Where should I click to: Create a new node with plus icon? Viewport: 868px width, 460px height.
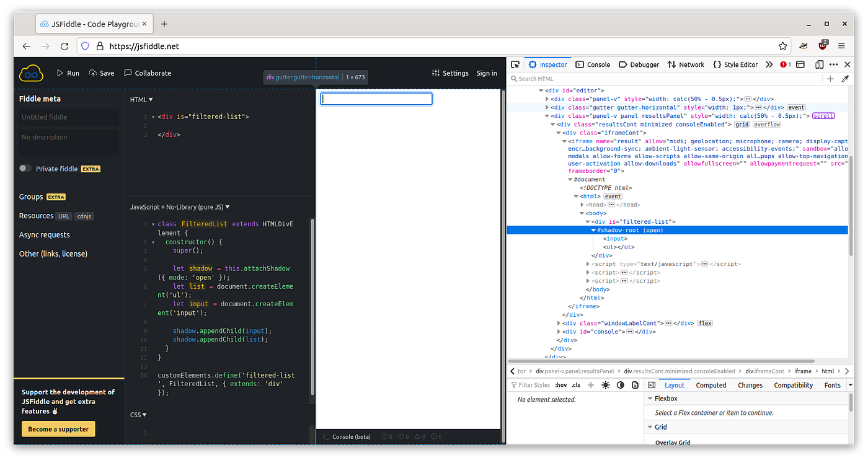(830, 79)
